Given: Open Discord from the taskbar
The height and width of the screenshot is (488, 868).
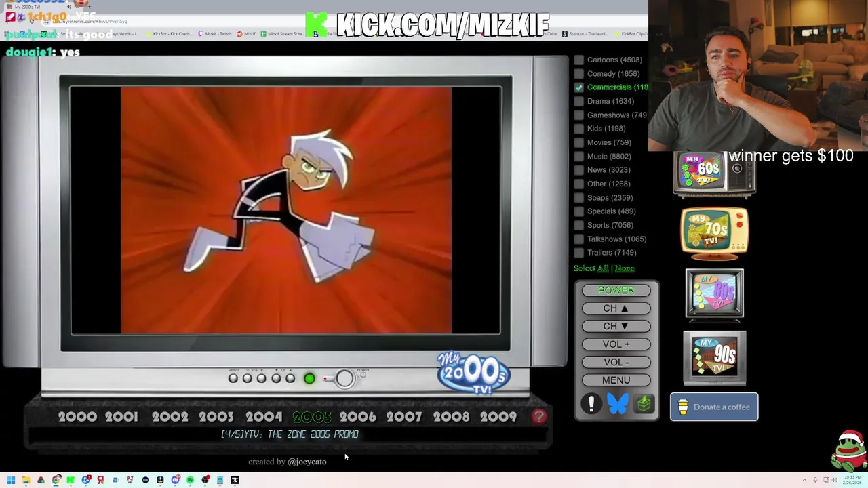Looking at the screenshot, I should click(176, 480).
